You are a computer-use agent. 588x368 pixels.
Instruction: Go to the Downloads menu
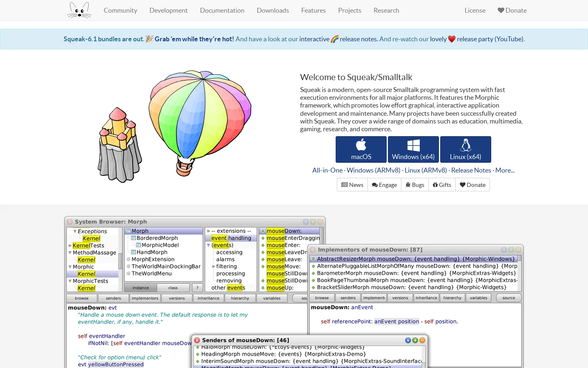(x=273, y=10)
